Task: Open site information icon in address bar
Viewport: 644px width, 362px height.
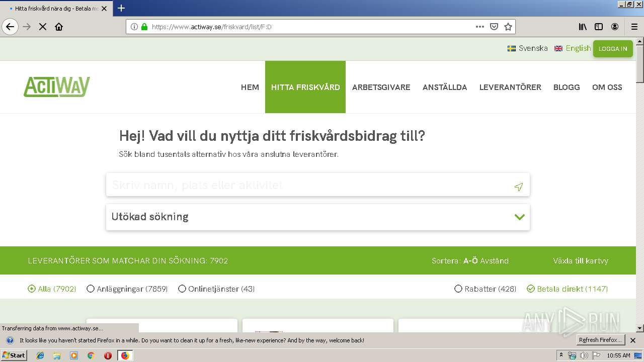Action: pos(134,27)
